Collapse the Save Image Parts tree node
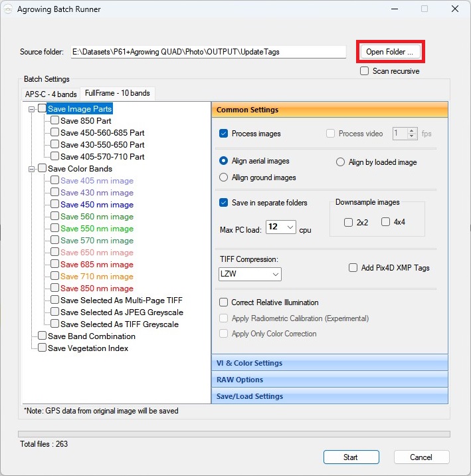The width and height of the screenshot is (471, 476). (31, 109)
